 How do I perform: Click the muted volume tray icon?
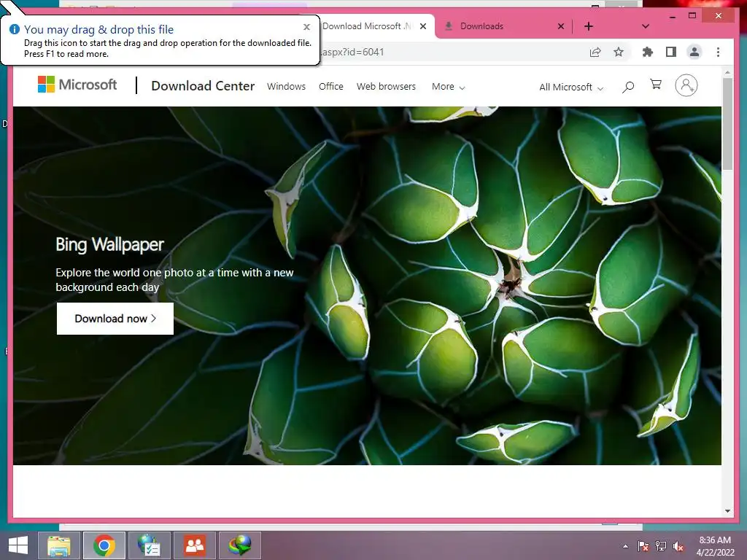tap(678, 546)
